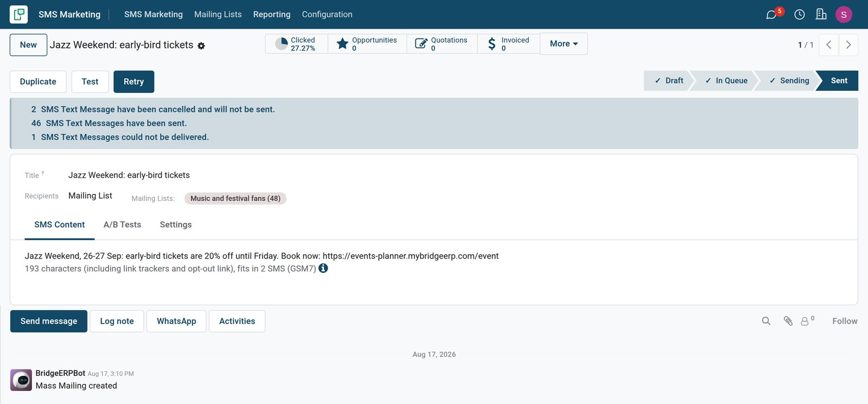Select the In Queue status stage
The height and width of the screenshot is (404, 868).
coord(726,80)
